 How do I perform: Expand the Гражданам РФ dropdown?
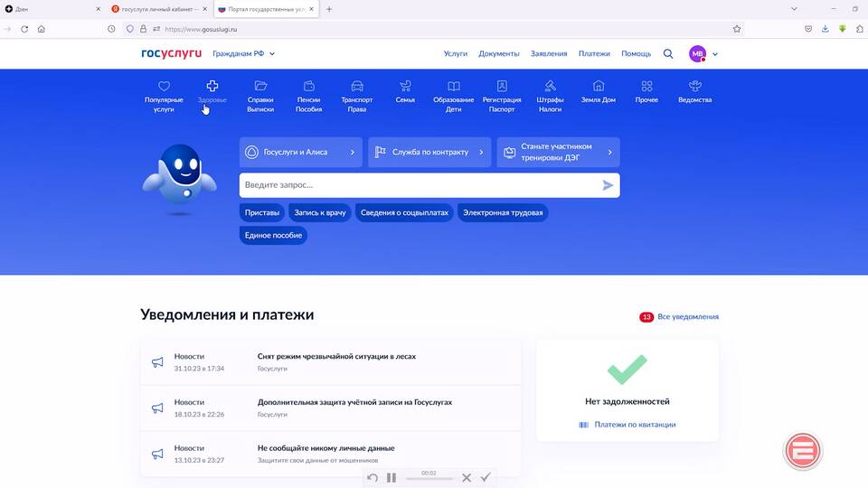(243, 54)
